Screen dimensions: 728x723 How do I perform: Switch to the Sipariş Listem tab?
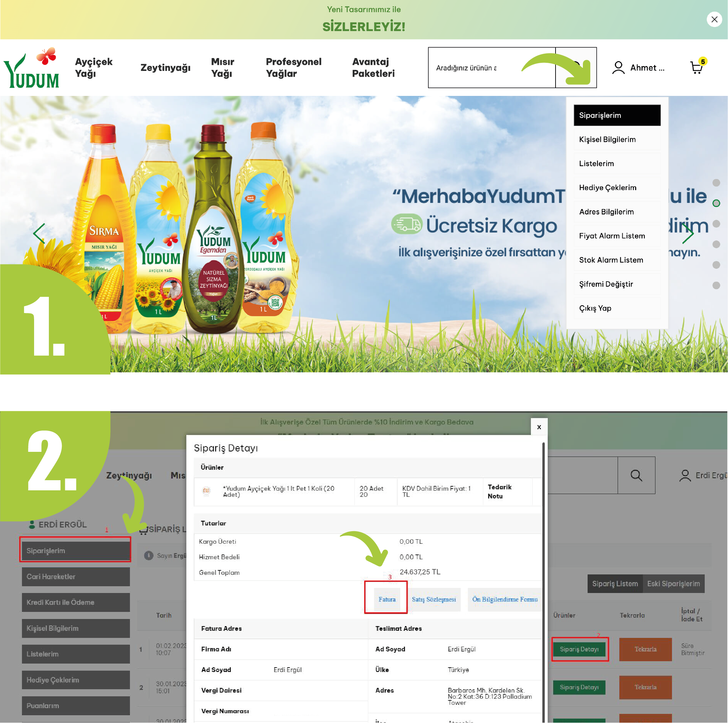pyautogui.click(x=615, y=584)
